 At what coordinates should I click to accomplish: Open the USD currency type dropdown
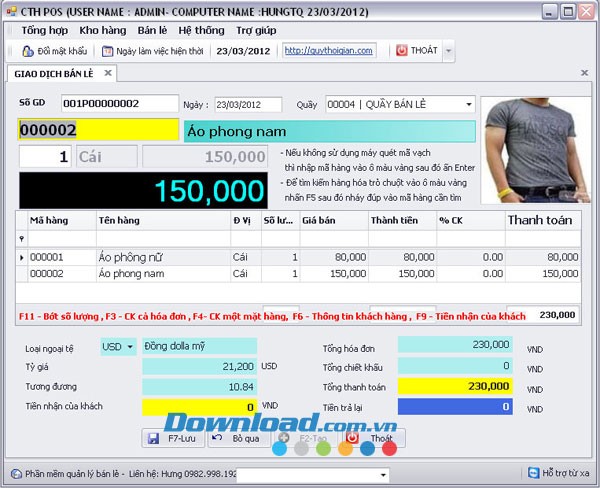click(130, 347)
